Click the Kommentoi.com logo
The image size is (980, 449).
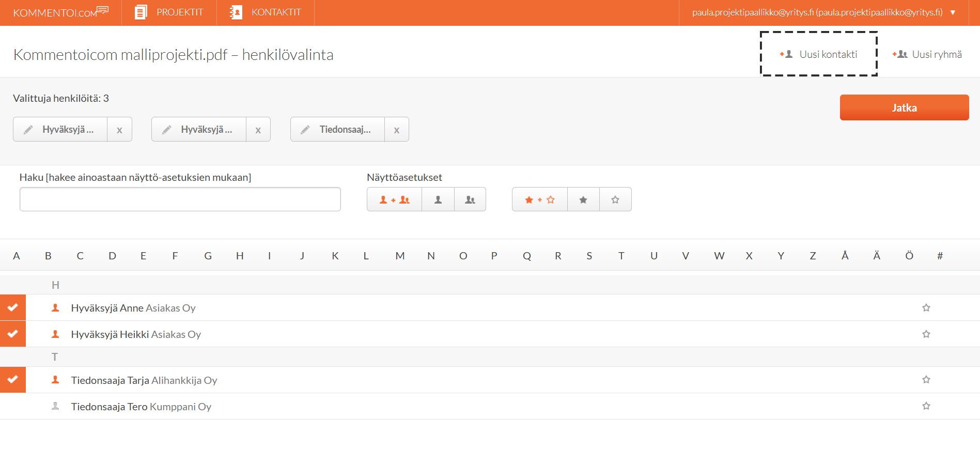[x=60, y=12]
